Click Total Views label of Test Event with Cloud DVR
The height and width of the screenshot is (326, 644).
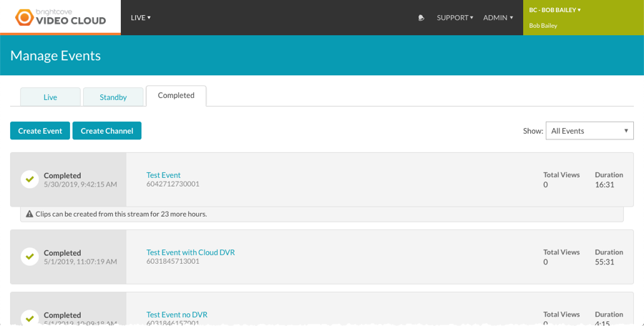tap(562, 252)
